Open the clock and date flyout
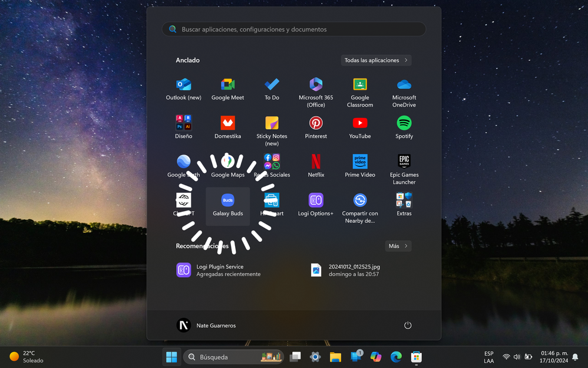 pos(554,357)
